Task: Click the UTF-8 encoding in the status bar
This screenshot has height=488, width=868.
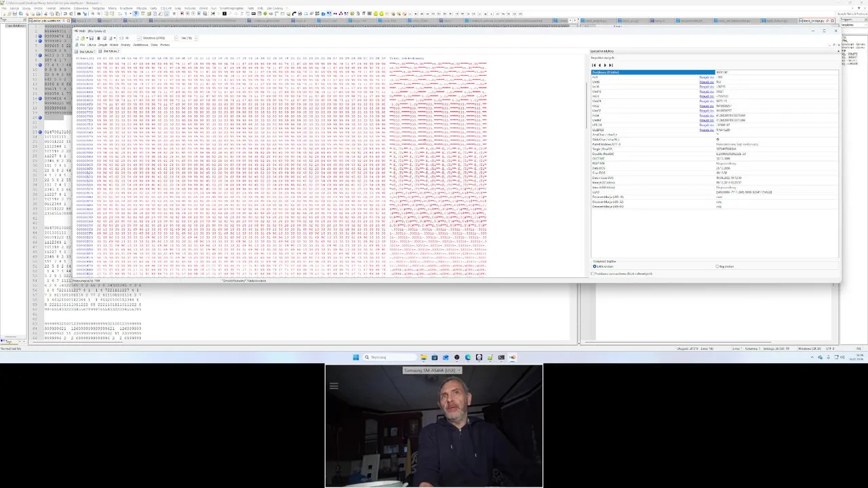Action: (x=830, y=348)
